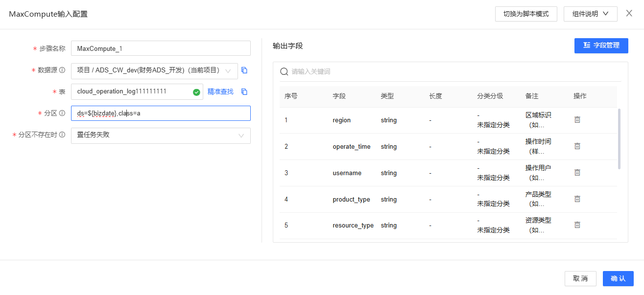Delete the region field row
644x295 pixels.
click(x=577, y=120)
